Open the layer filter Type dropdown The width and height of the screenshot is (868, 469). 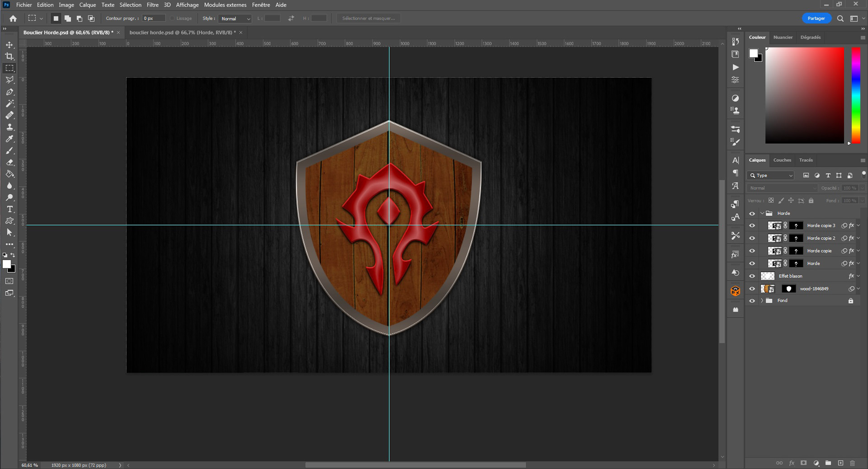pyautogui.click(x=771, y=175)
